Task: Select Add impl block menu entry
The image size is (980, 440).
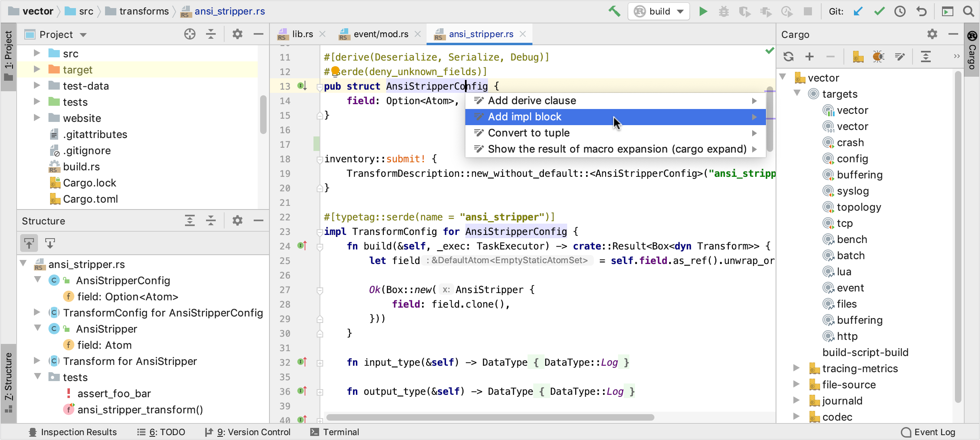Action: (524, 117)
